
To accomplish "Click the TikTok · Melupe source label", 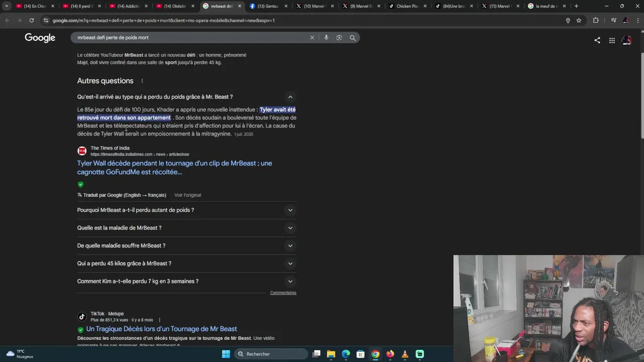I will [x=107, y=314].
